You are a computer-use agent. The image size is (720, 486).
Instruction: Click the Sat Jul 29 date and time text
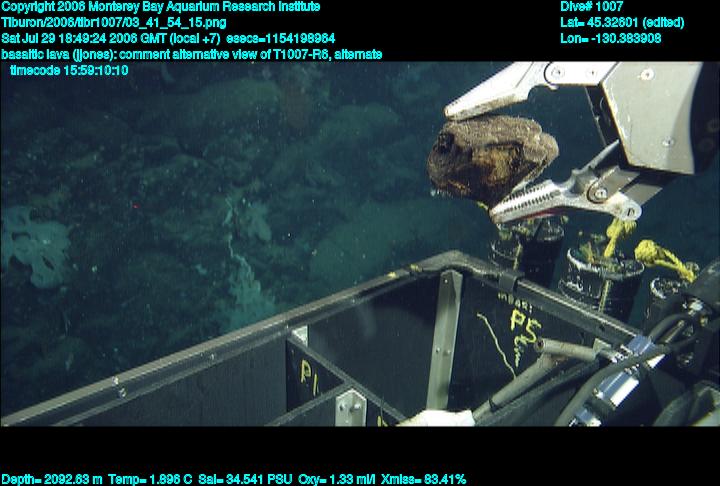pos(168,38)
